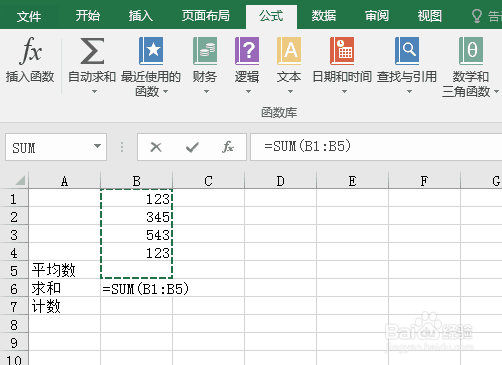Screen dimensions: 502x365
Task: Click the formula bar drag handle dots
Action: click(x=122, y=147)
